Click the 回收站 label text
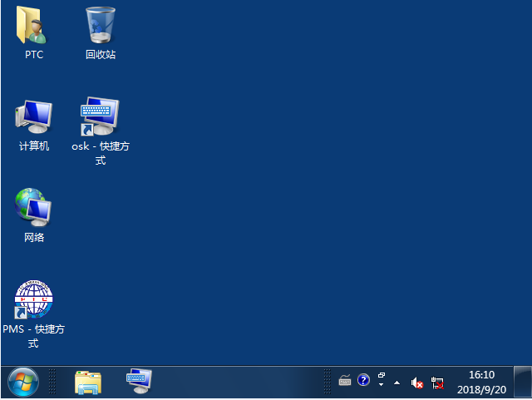The width and height of the screenshot is (532, 400). (x=101, y=55)
